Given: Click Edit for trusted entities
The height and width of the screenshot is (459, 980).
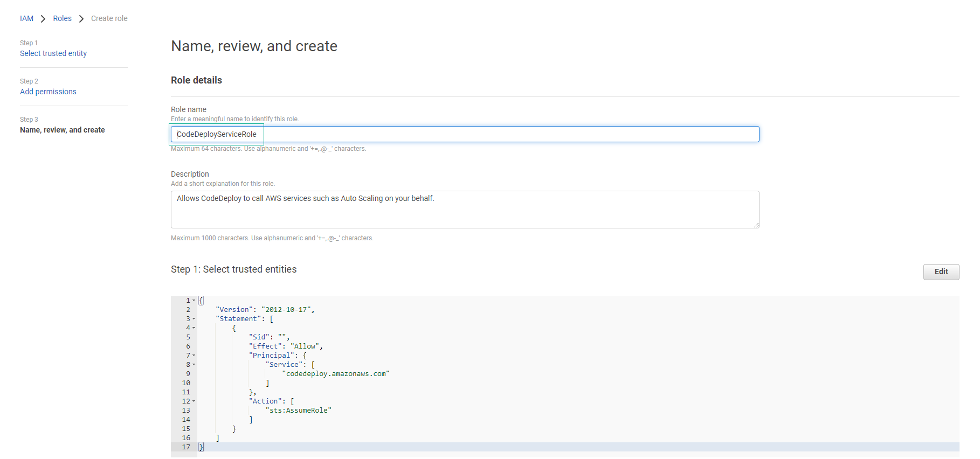Looking at the screenshot, I should click(941, 272).
